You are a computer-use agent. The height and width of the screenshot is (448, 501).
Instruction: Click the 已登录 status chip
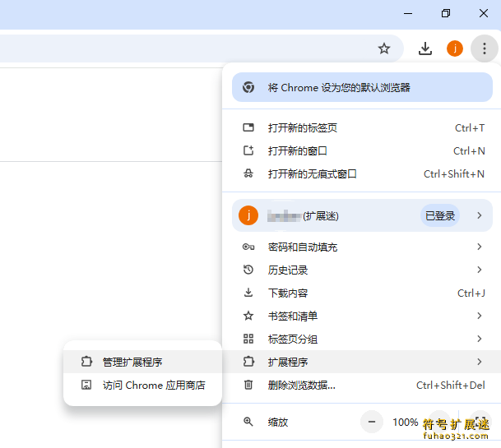click(x=439, y=215)
